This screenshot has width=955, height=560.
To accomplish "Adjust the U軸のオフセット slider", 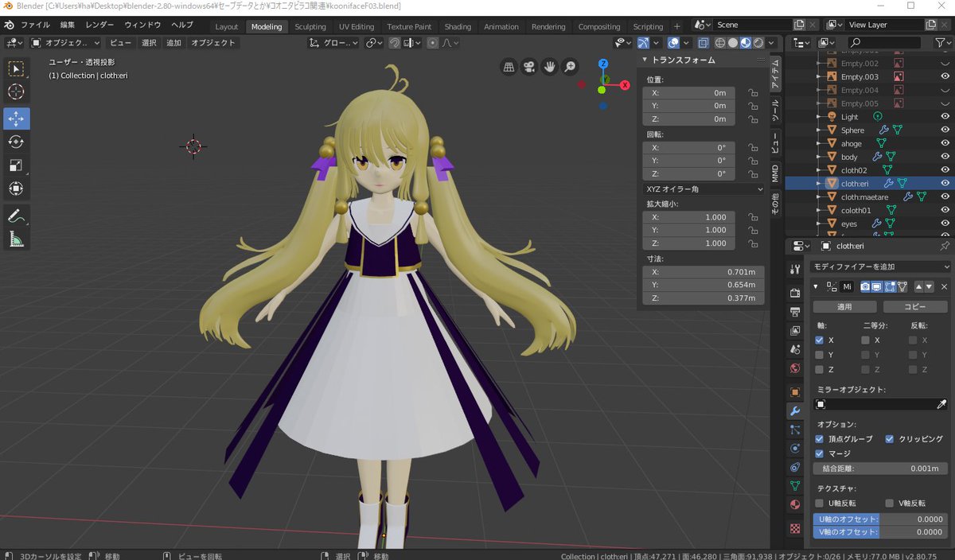I will click(880, 519).
